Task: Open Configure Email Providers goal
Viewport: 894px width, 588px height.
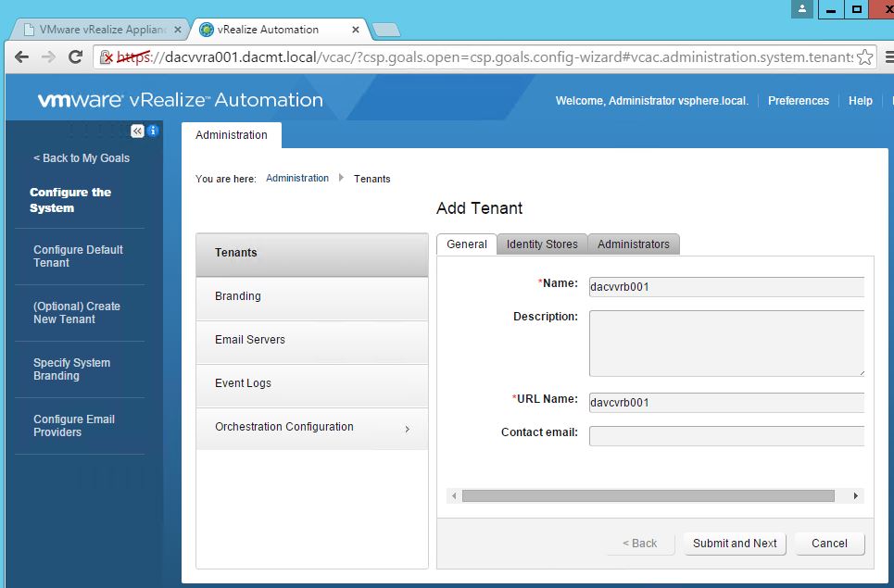Action: 74,425
